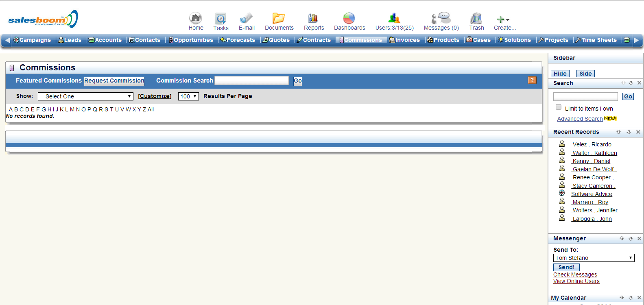Open recent record Walter, Kathleen
The image size is (644, 305).
[594, 153]
